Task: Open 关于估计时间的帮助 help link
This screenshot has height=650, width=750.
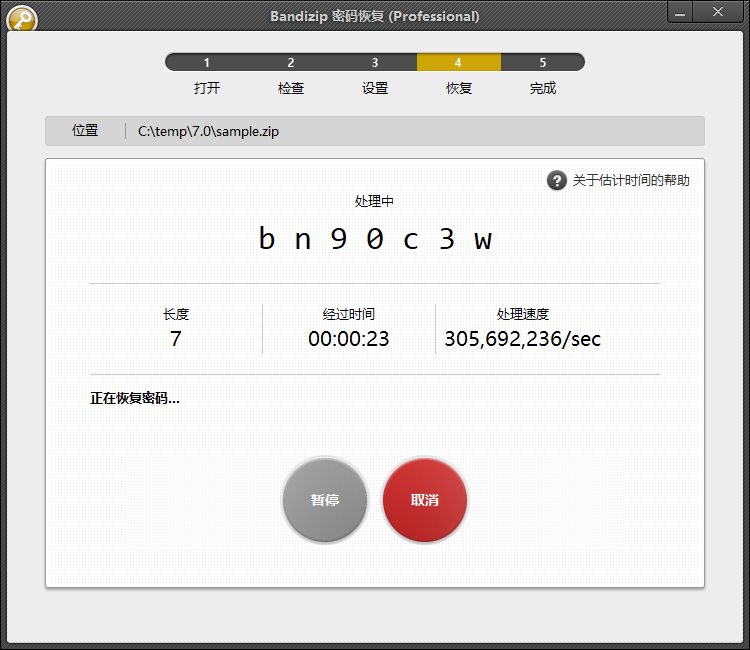Action: [630, 181]
